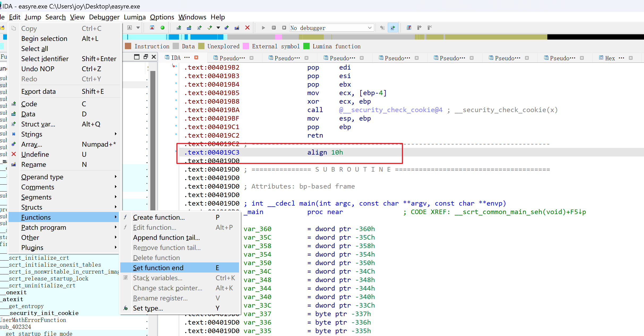This screenshot has height=336, width=644.
Task: Open dropdown next to text search icon
Action: coord(138,28)
